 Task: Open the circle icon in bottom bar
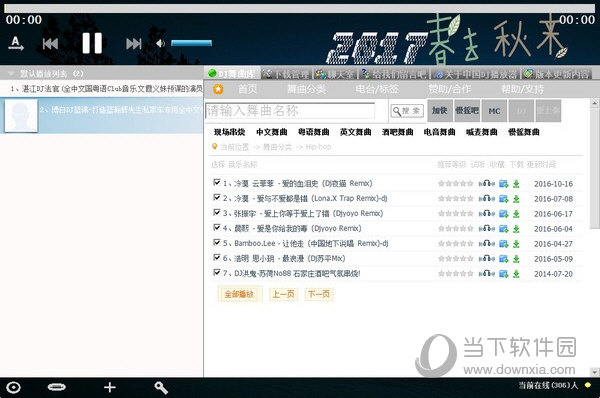pos(13,387)
